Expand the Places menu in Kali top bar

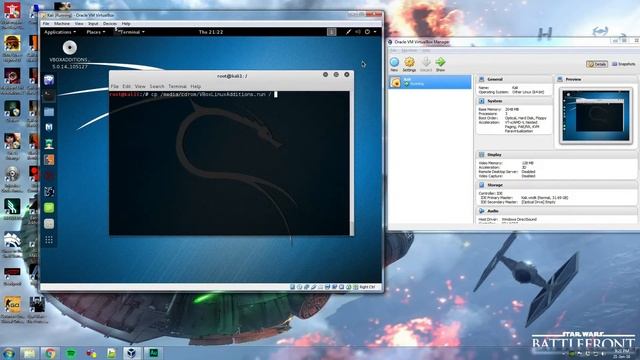[96, 32]
